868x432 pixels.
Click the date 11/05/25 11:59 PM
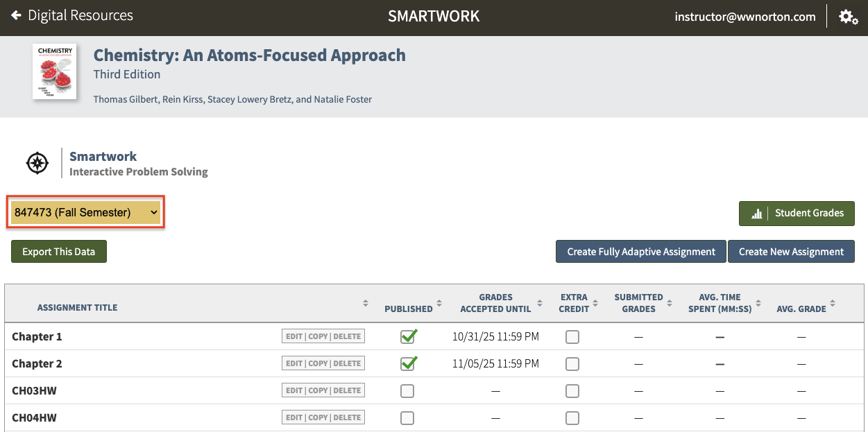pyautogui.click(x=495, y=364)
